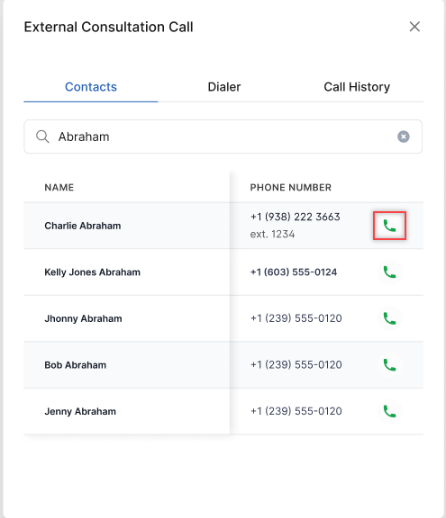Focus the contact search field

223,137
